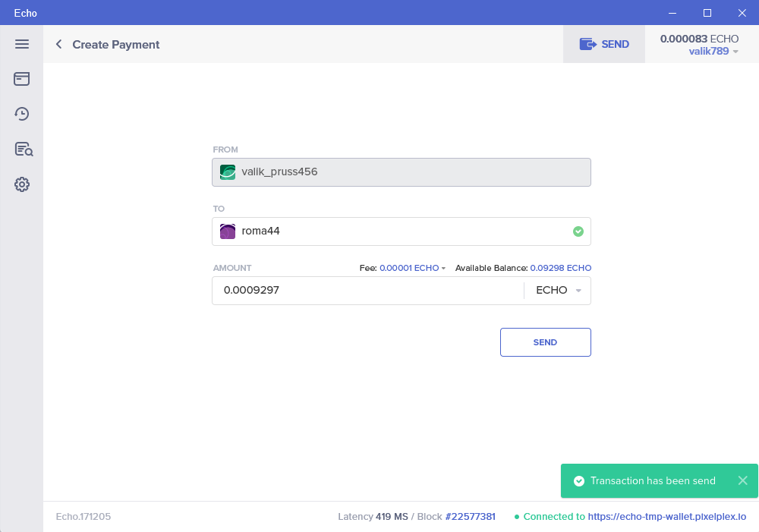759x532 pixels.
Task: Click the amount input 0.0009297
Action: coord(368,291)
